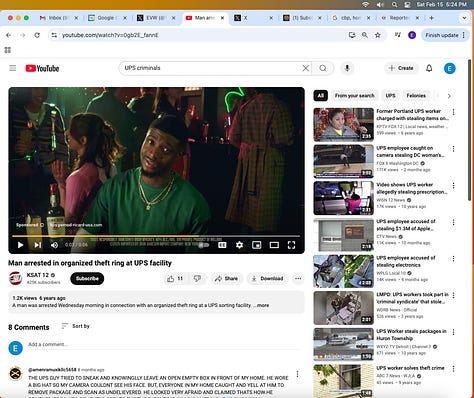This screenshot has height=398, width=474.
Task: Open Chrome apps grid in bookmarks bar
Action: 8,50
